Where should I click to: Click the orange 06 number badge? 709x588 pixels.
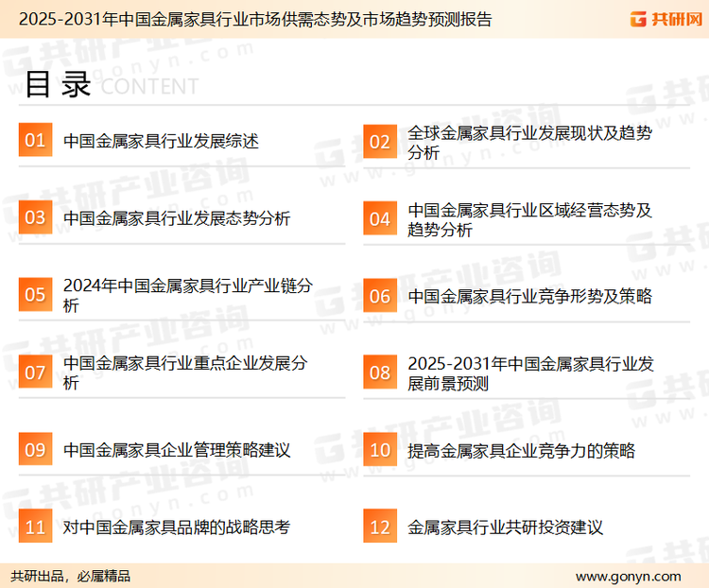(x=380, y=296)
